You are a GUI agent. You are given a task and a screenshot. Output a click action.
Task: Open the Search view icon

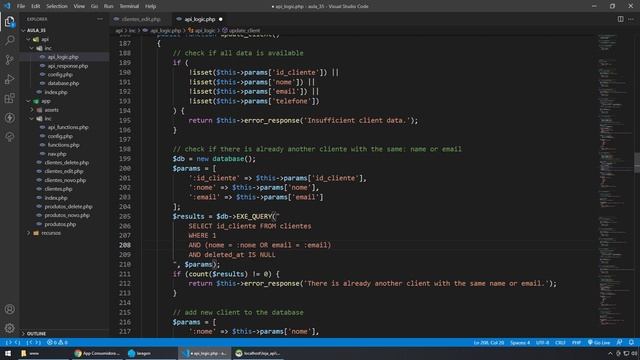coord(9,40)
